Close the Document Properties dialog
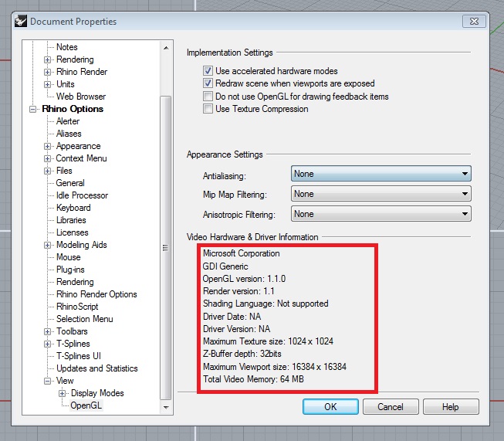504x441 pixels. coord(474,21)
